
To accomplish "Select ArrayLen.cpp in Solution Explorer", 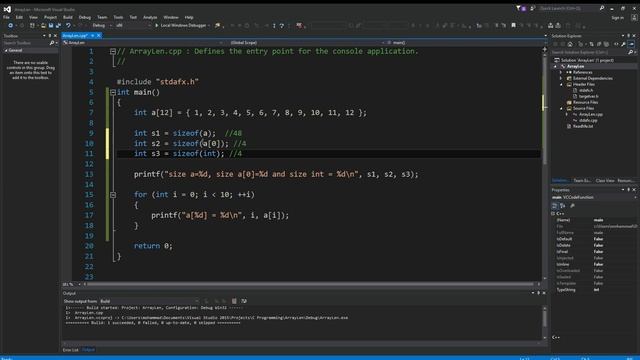I will (590, 114).
